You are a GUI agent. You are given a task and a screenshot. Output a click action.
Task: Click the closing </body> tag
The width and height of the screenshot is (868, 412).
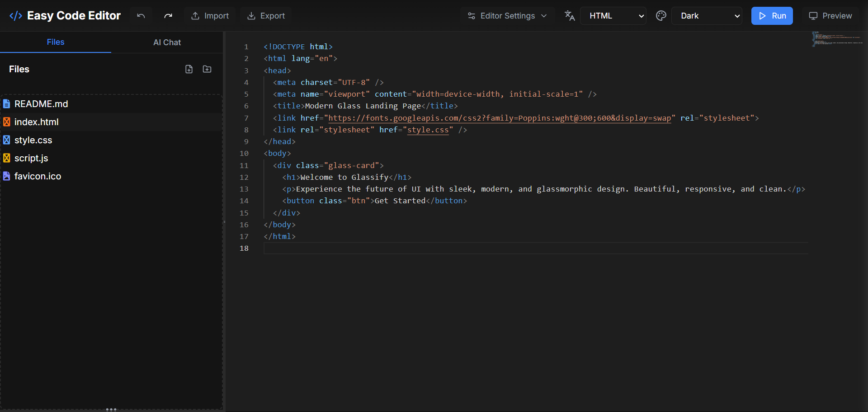click(x=279, y=225)
